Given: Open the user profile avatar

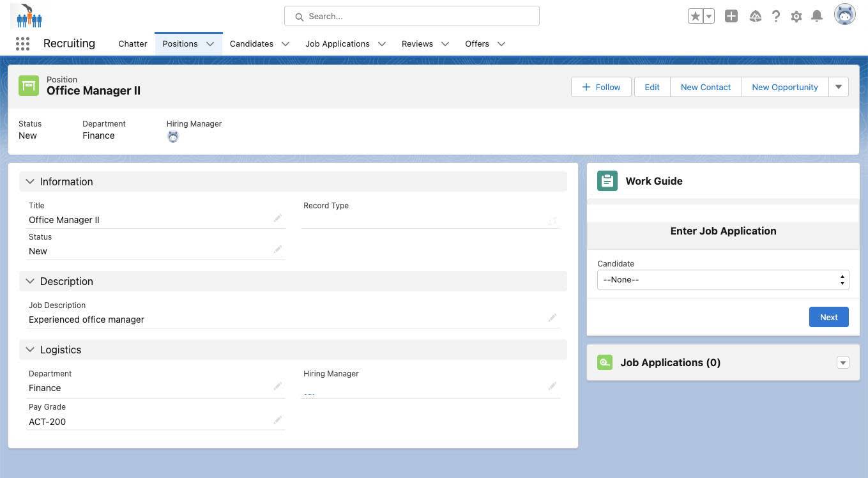Looking at the screenshot, I should (844, 14).
